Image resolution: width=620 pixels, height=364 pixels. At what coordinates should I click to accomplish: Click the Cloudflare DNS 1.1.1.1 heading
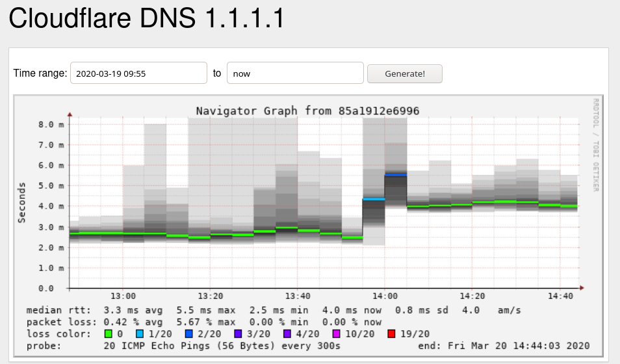coord(147,18)
